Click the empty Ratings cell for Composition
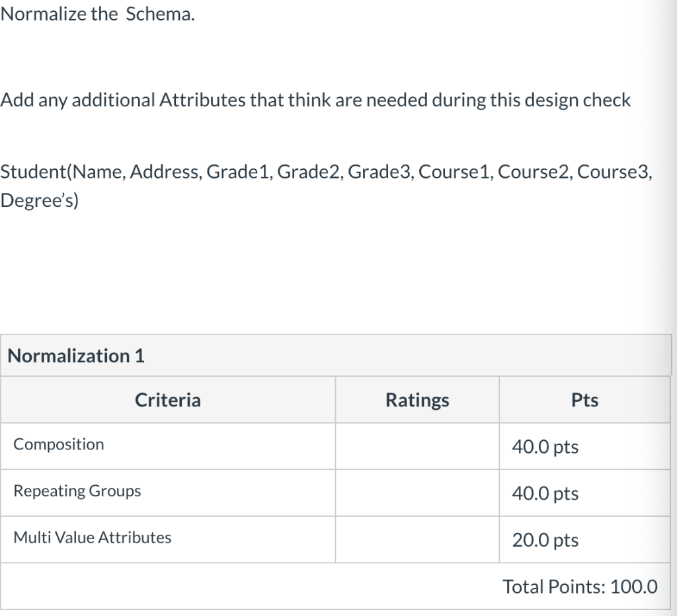Image resolution: width=677 pixels, height=616 pixels. coord(417,446)
